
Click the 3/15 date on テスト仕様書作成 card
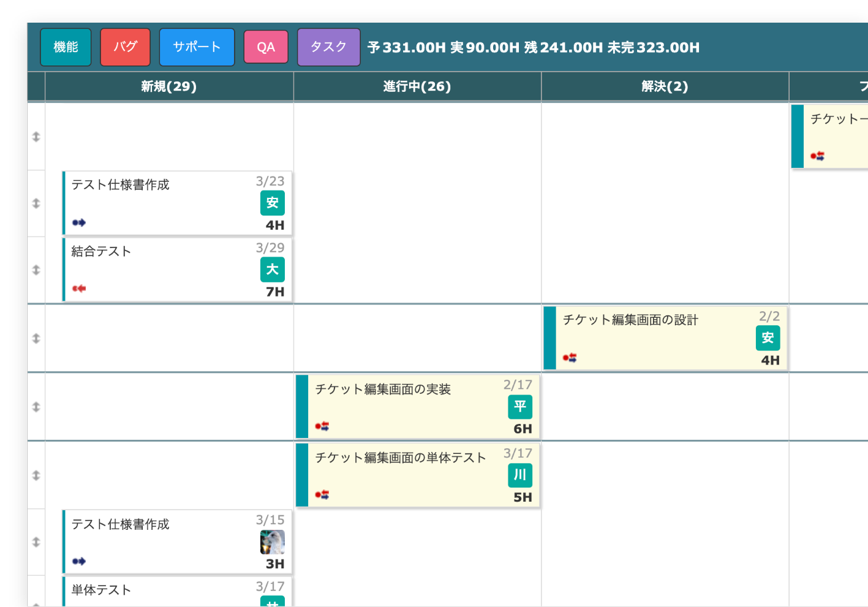[x=270, y=520]
